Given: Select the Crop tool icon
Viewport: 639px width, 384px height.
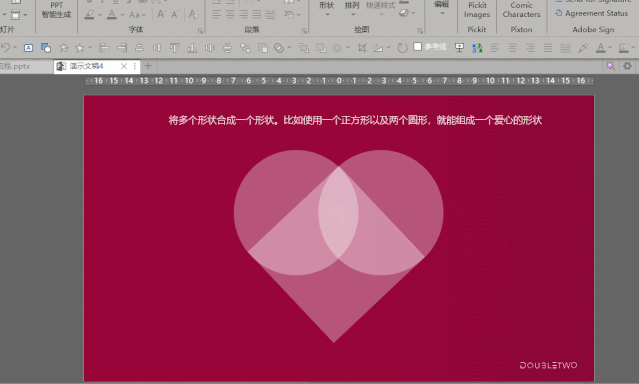Looking at the screenshot, I should (362, 48).
